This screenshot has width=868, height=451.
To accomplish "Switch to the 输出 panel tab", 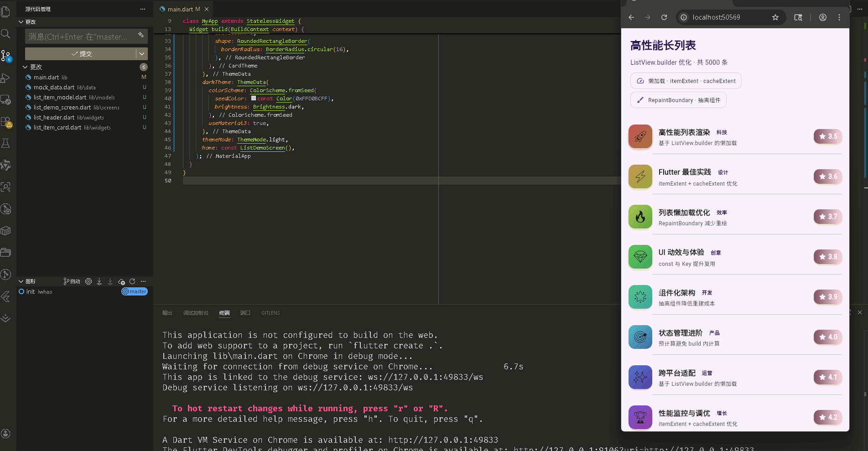I will pyautogui.click(x=167, y=313).
